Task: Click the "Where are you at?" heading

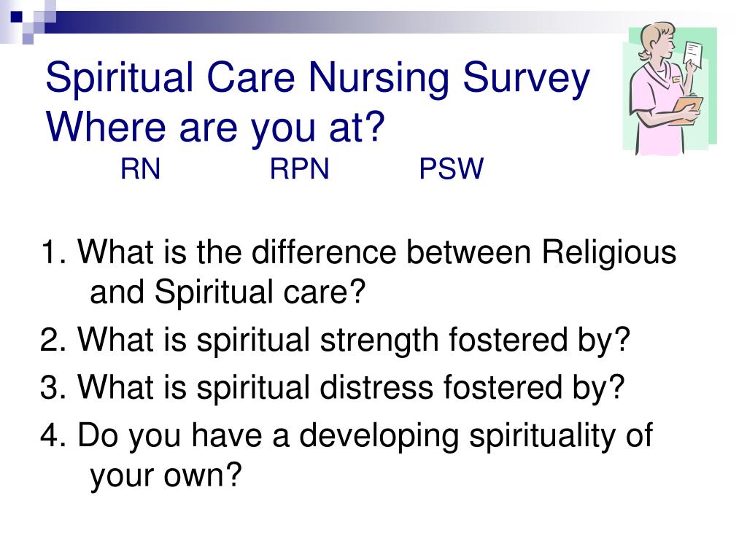Action: click(215, 128)
